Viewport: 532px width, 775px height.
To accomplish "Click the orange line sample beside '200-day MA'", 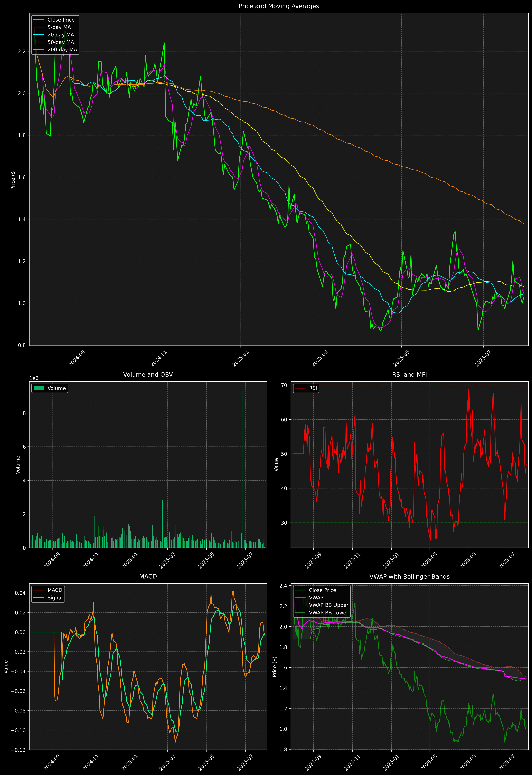I will coord(39,50).
